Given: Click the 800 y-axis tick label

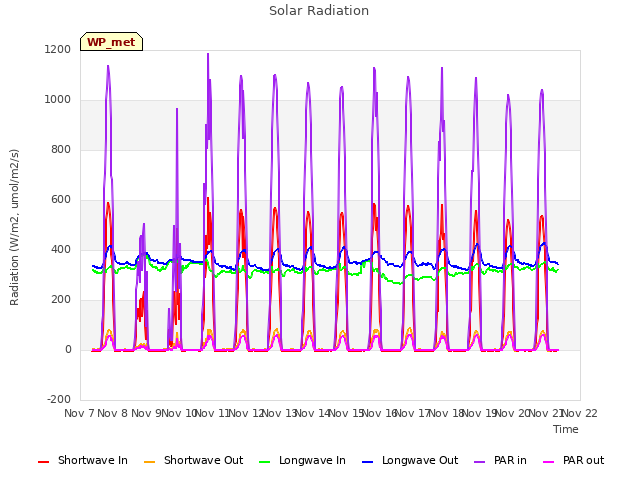Looking at the screenshot, I should pos(61,149).
